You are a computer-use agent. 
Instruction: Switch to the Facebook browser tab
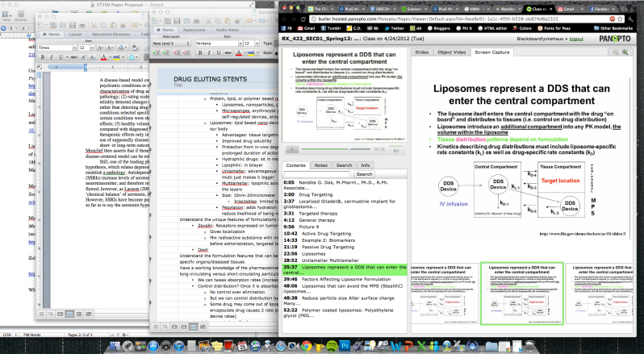pos(603,9)
